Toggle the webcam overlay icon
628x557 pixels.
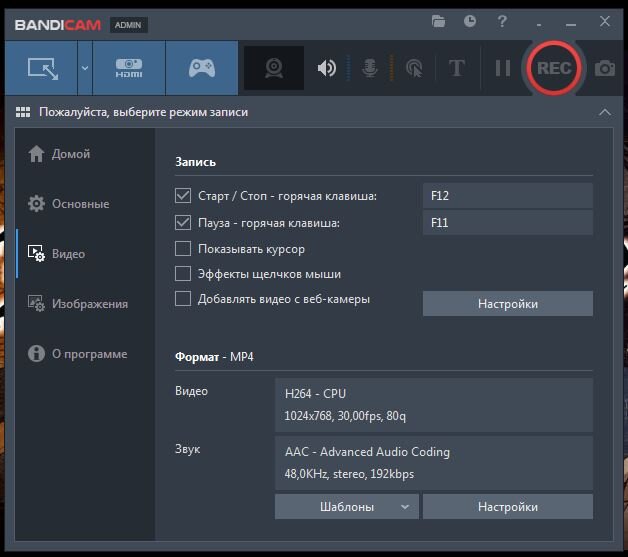274,68
